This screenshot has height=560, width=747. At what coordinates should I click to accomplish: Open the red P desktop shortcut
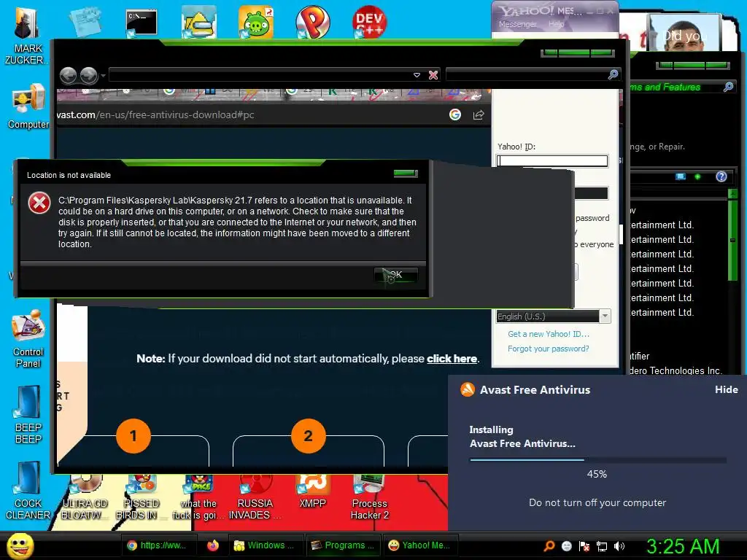click(x=312, y=22)
